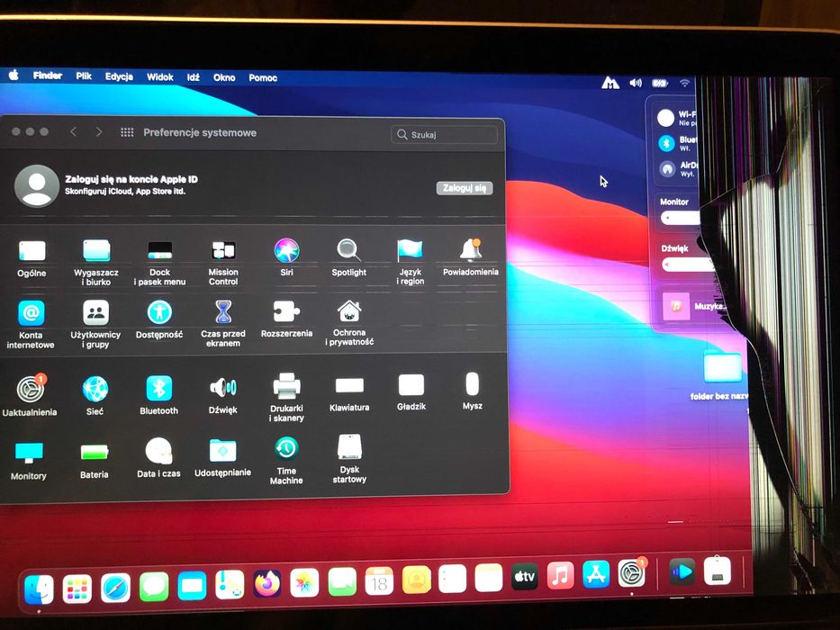Open Gładzik trackpad preferences
This screenshot has height=630, width=840.
pos(411,384)
